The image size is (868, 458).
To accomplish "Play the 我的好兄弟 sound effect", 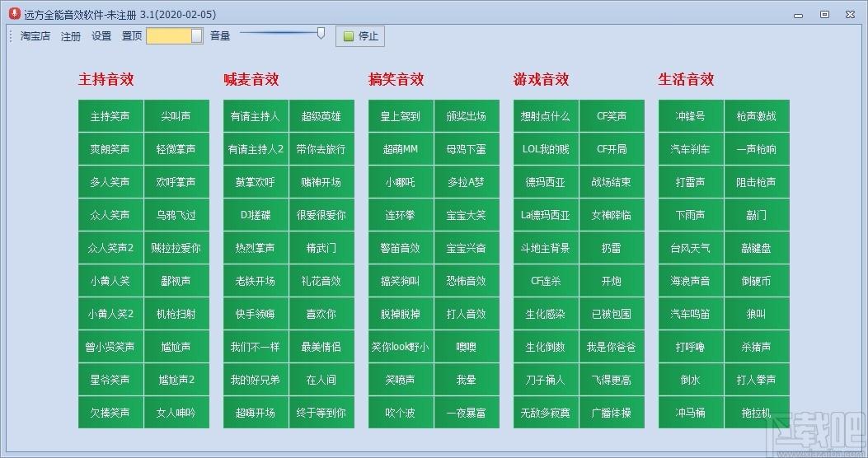I will tap(256, 380).
